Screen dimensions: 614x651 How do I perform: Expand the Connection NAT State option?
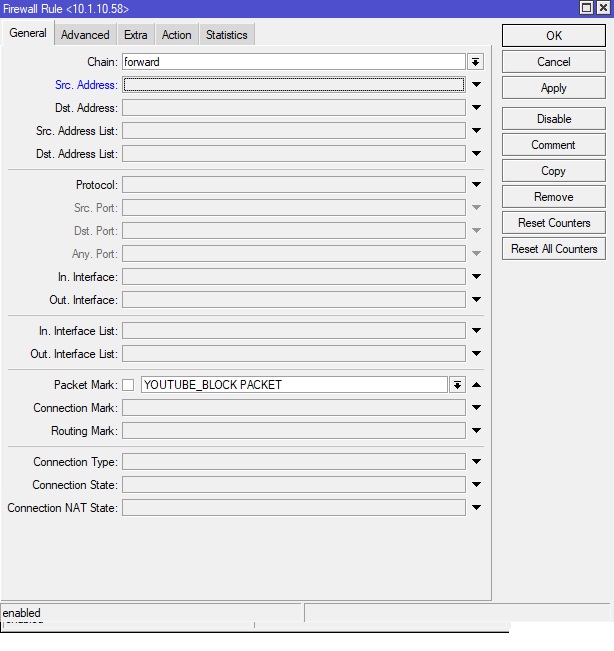pyautogui.click(x=477, y=507)
